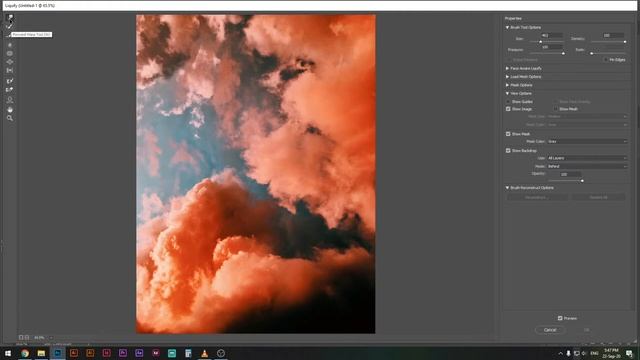
Task: Click the ENG language indicator
Action: tap(594, 353)
